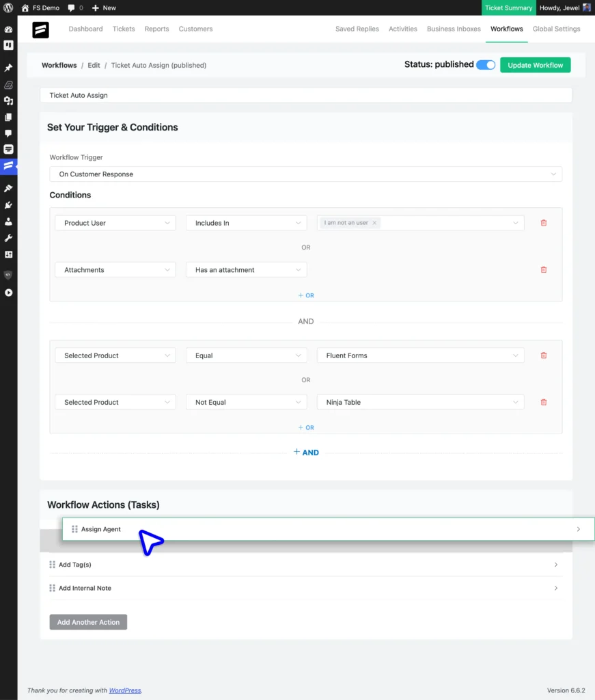Open the shield code icon in sidebar

pos(8,275)
